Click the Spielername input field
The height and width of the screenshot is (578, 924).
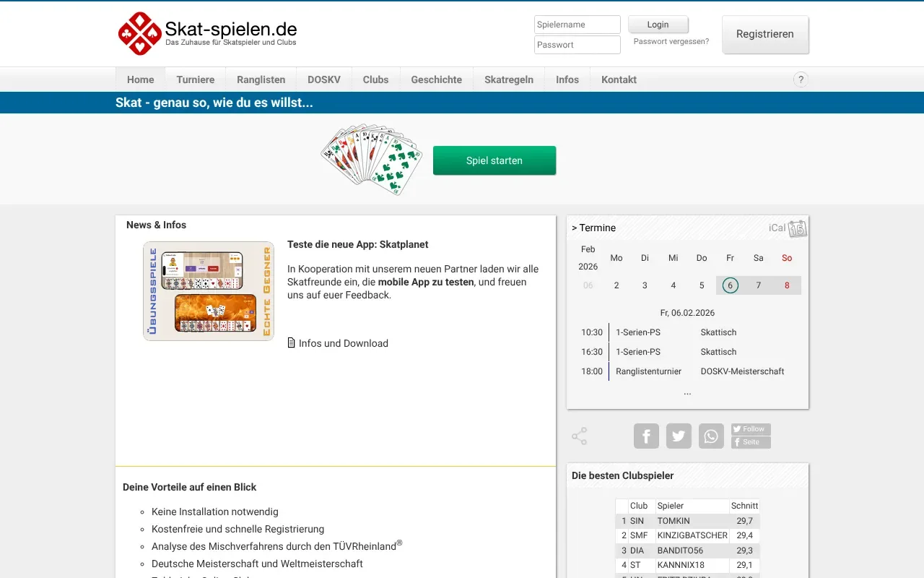point(577,24)
